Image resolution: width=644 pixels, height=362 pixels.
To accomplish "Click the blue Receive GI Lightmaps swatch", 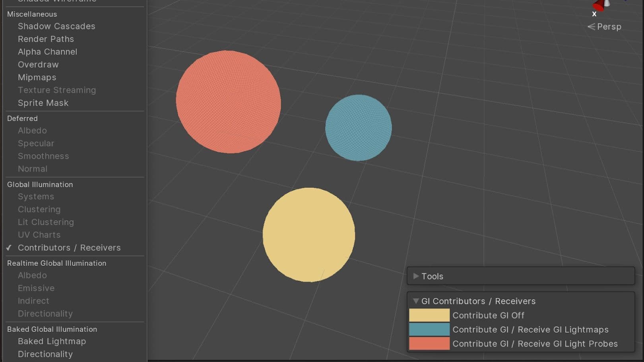I will tap(429, 329).
